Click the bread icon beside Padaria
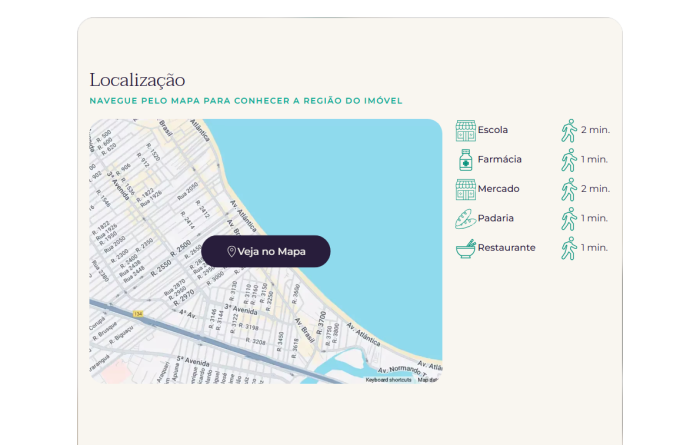700x445 pixels. point(465,218)
